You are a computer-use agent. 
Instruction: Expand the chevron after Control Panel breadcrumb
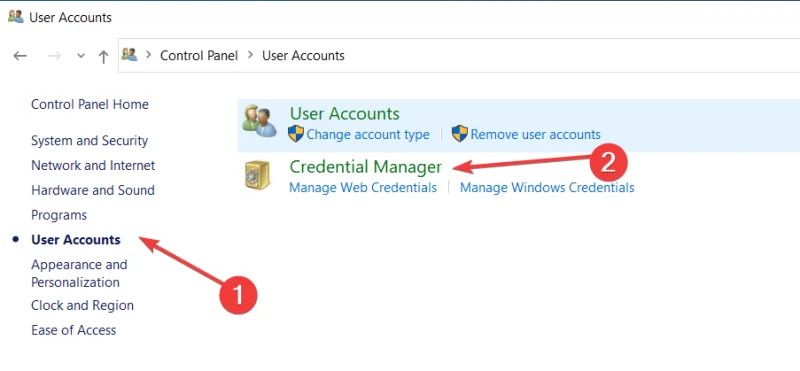click(x=251, y=55)
